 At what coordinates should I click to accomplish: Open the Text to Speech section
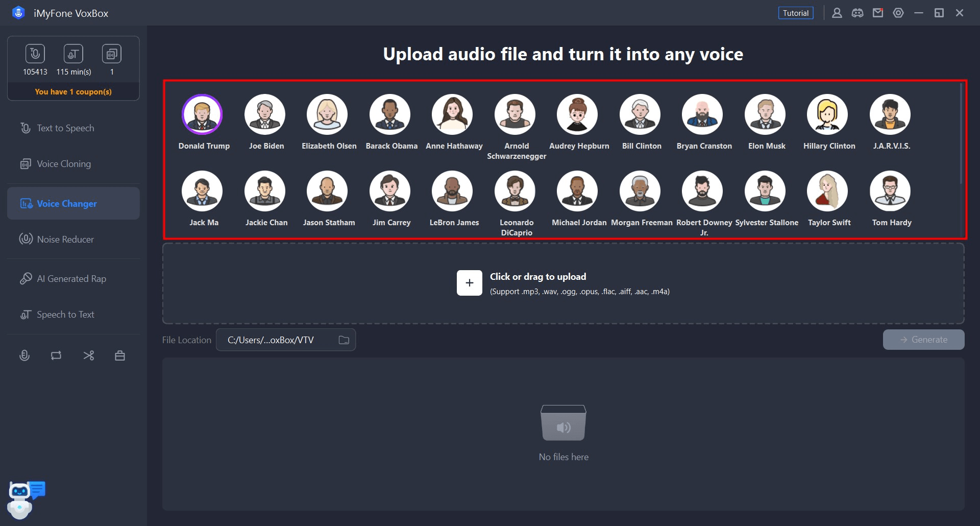click(73, 128)
